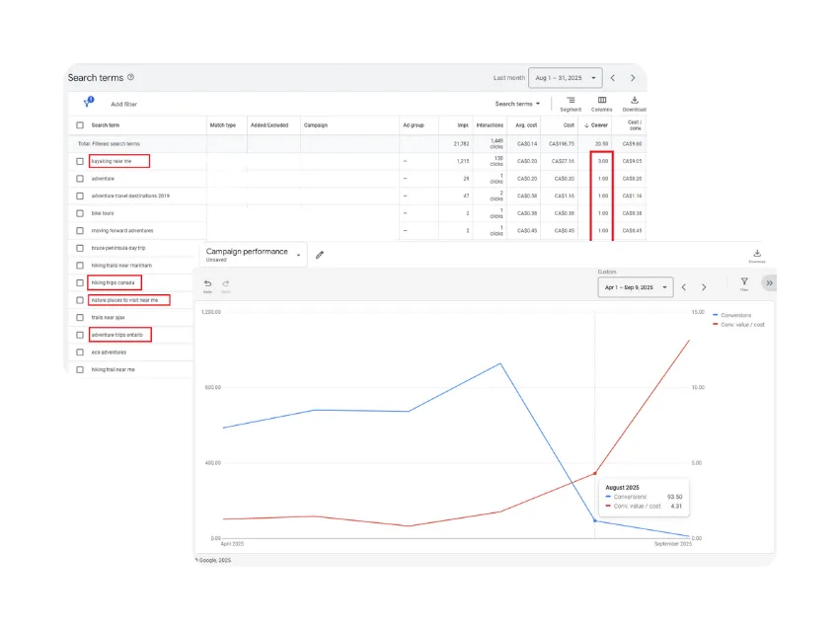
Task: Open the Aug 1 – 31, 2025 date dropdown
Action: click(565, 77)
